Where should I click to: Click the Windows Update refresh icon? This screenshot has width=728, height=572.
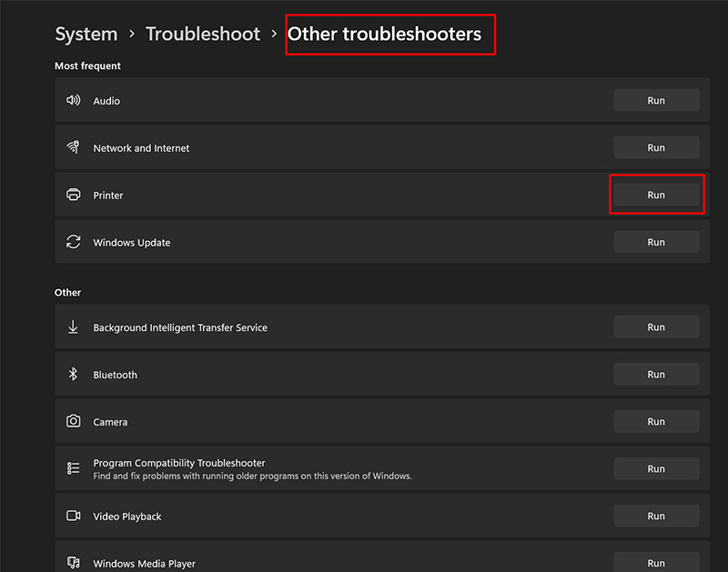tap(74, 243)
